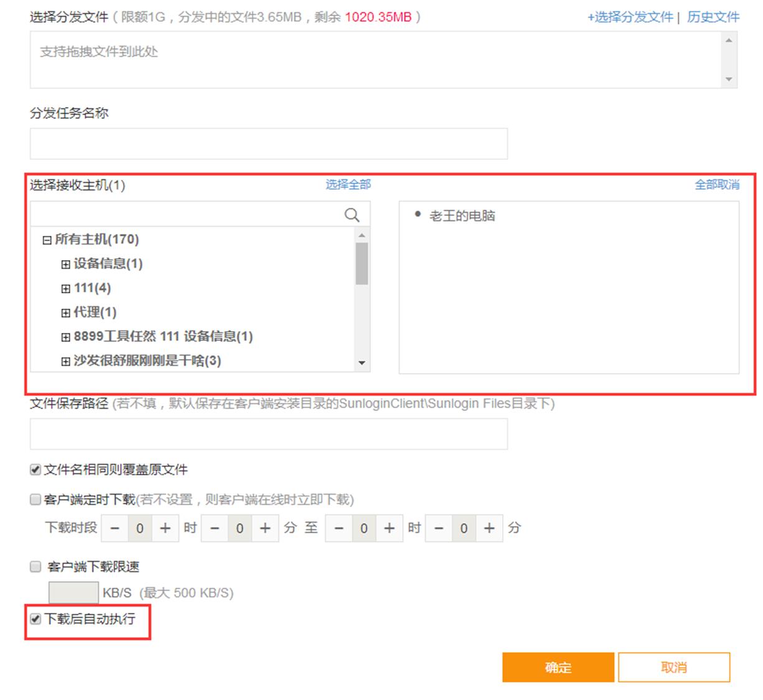Expand the 代理(1) group
The height and width of the screenshot is (700, 763).
[x=65, y=313]
